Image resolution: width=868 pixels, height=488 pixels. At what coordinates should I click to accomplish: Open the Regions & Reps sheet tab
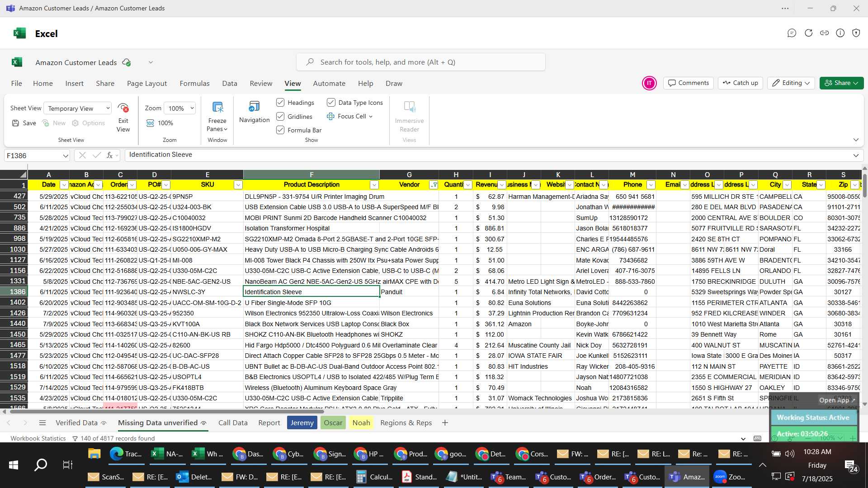point(406,422)
